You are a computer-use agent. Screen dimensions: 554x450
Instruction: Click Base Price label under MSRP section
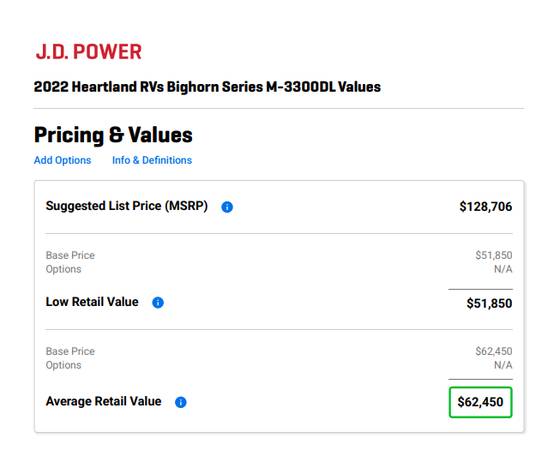point(70,255)
